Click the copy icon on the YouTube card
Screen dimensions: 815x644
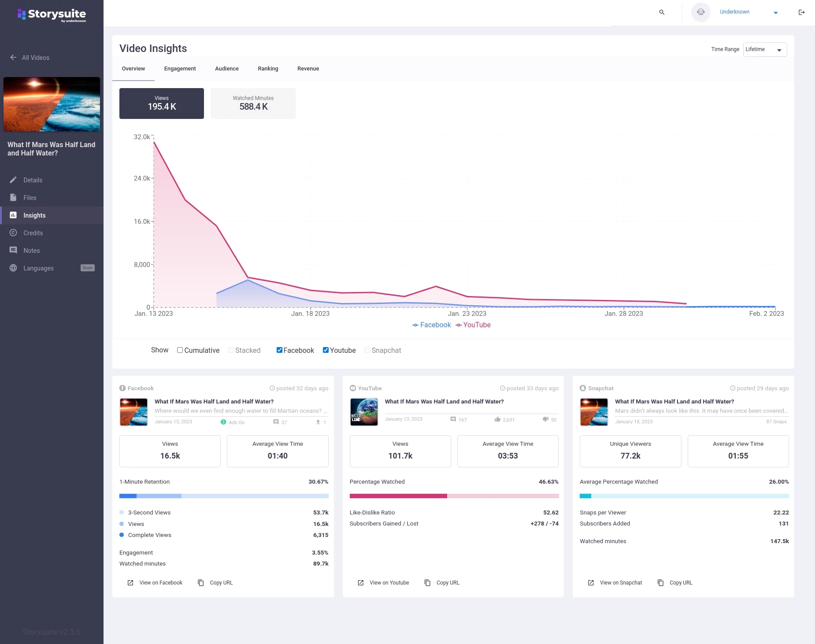coord(427,583)
